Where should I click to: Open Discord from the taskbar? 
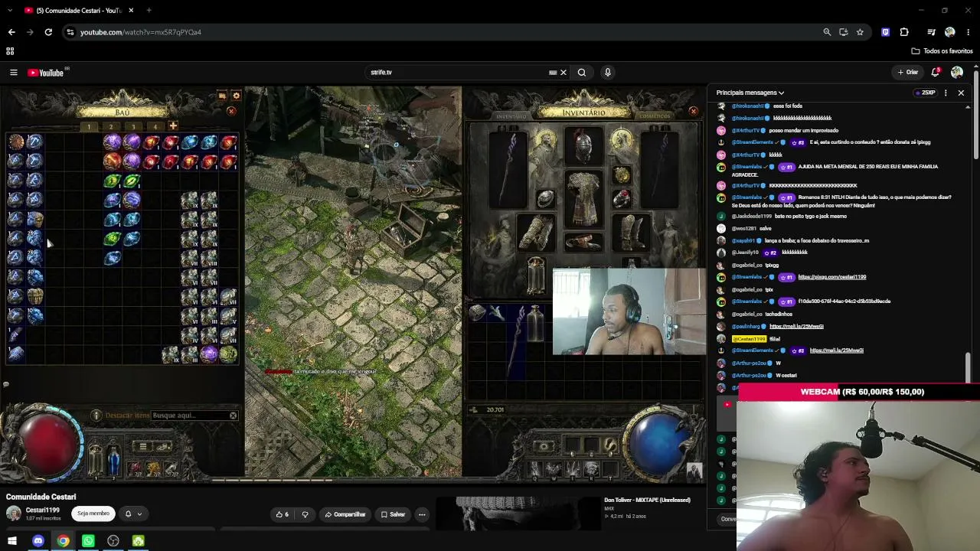(38, 541)
